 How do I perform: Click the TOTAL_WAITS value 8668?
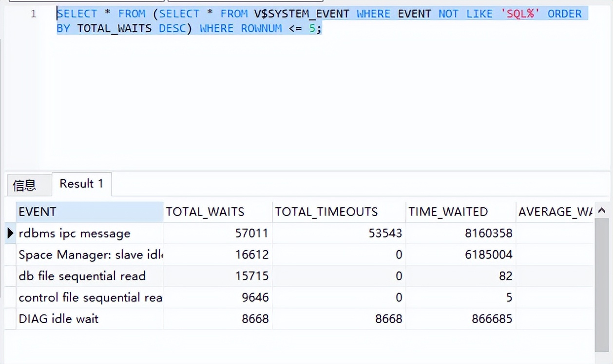pos(255,319)
